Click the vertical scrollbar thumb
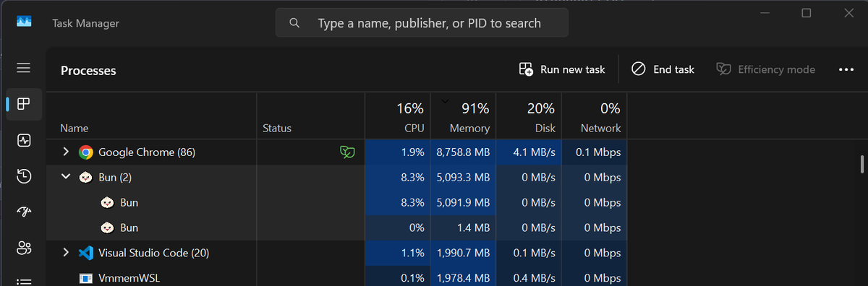868x286 pixels. point(862,164)
